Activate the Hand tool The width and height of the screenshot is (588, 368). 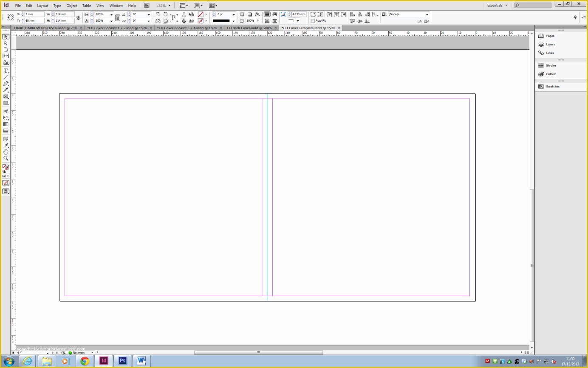coord(6,152)
